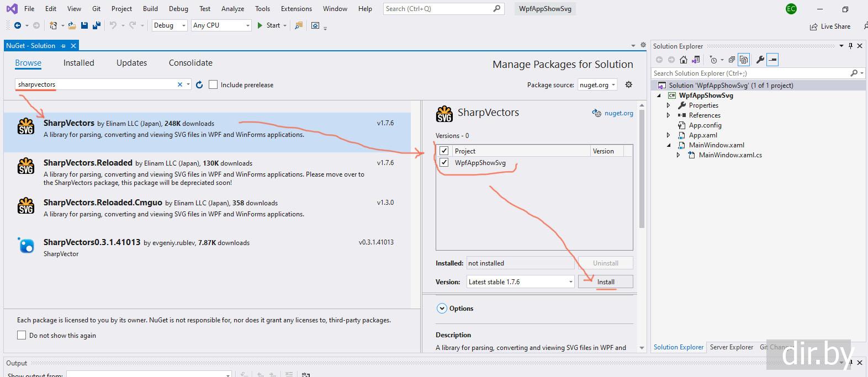The height and width of the screenshot is (377, 868).
Task: Open the Build menu
Action: click(150, 9)
